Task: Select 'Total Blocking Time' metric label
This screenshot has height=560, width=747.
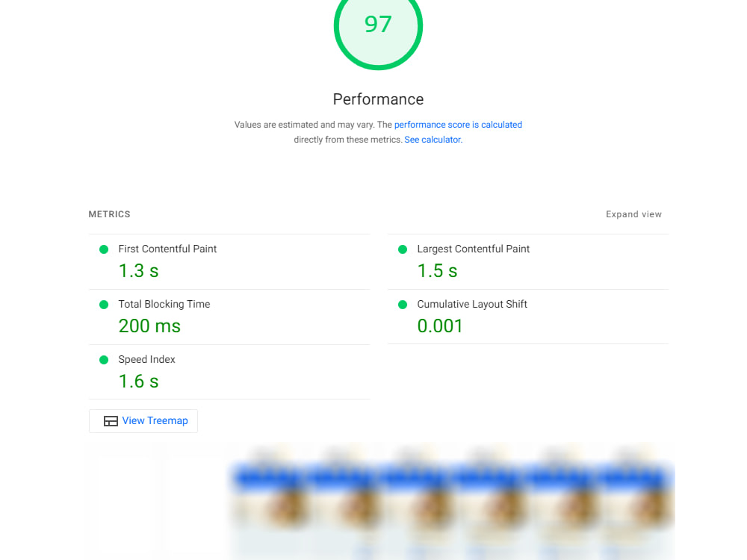Action: (164, 305)
